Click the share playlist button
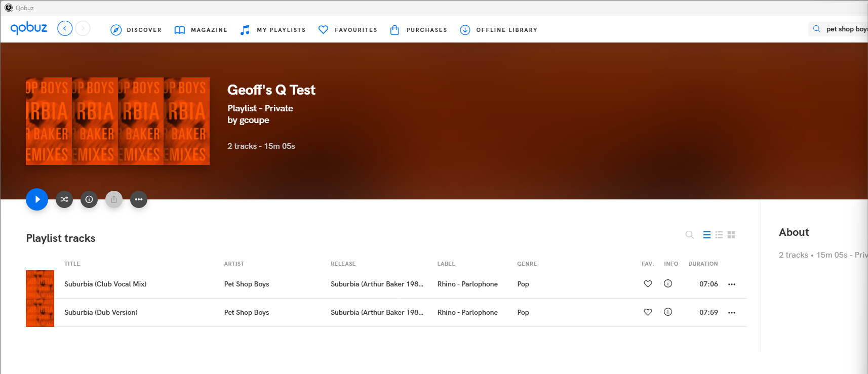Viewport: 868px width, 374px height. pyautogui.click(x=114, y=199)
